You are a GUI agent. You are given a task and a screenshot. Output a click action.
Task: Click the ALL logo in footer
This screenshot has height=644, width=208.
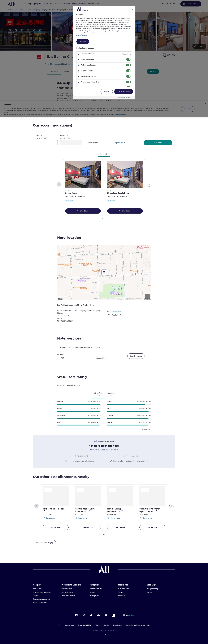click(x=104, y=570)
